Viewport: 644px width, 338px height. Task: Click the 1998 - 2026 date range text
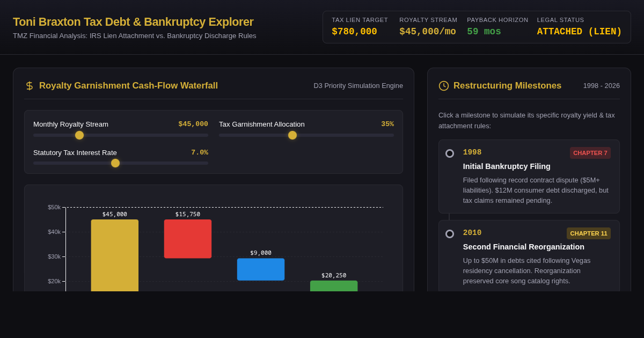pyautogui.click(x=602, y=86)
